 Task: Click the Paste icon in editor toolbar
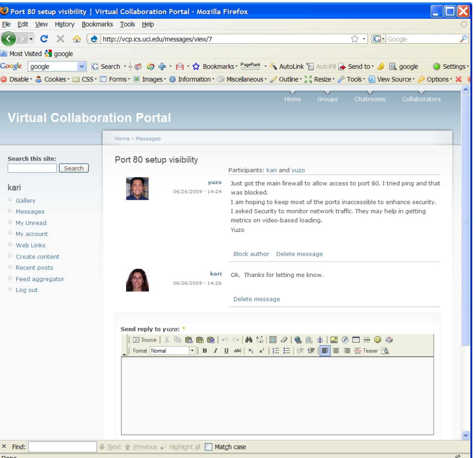(x=189, y=340)
